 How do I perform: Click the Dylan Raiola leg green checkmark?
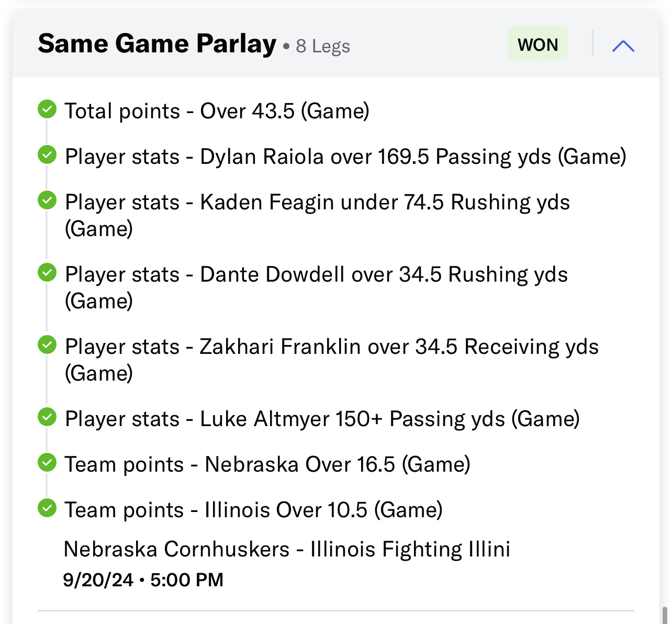(47, 155)
